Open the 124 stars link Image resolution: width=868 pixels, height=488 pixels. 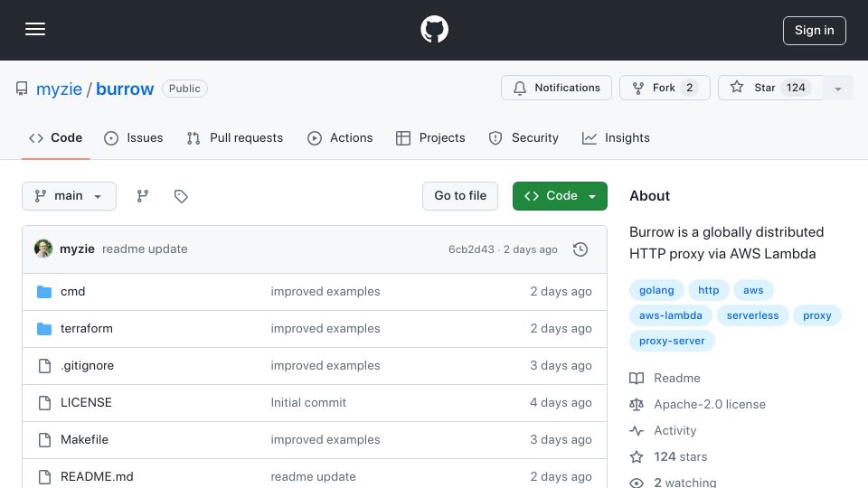pos(680,457)
